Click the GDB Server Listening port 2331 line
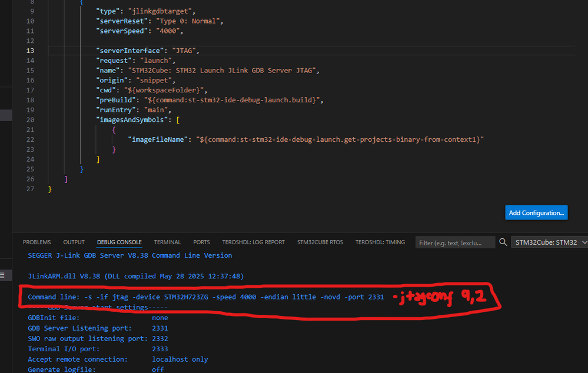Viewport: 588px width, 373px height. (98, 328)
